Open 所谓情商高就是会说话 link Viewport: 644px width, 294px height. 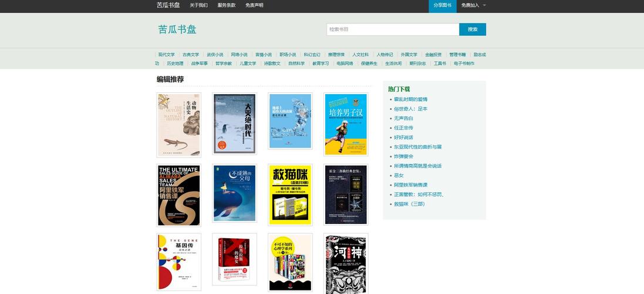pyautogui.click(x=418, y=166)
